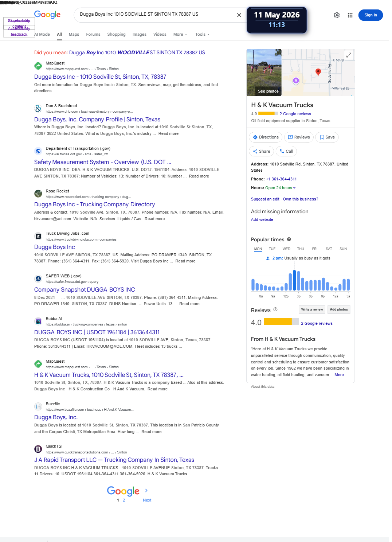Click the Department of Transportation favicon
Image resolution: width=392 pixels, height=542 pixels.
point(38,151)
